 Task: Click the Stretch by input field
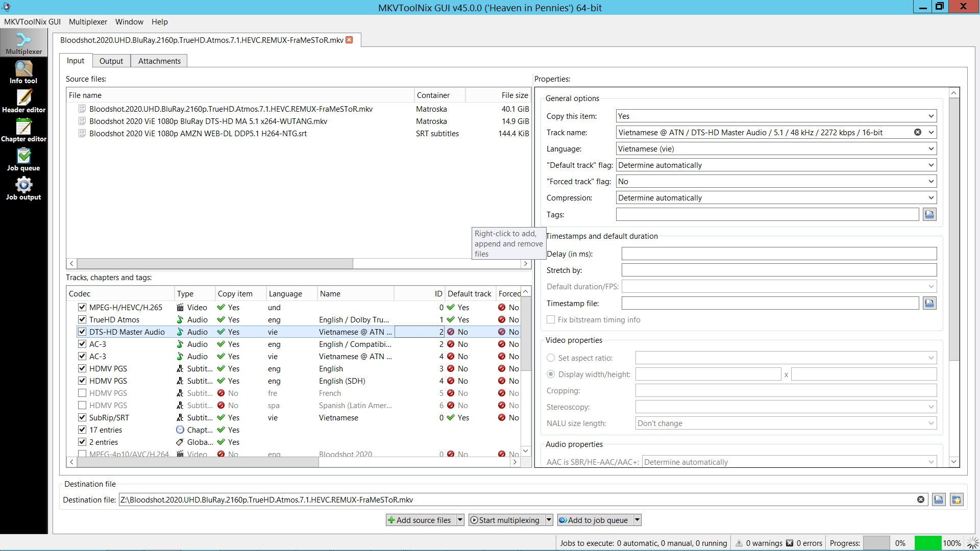(779, 270)
